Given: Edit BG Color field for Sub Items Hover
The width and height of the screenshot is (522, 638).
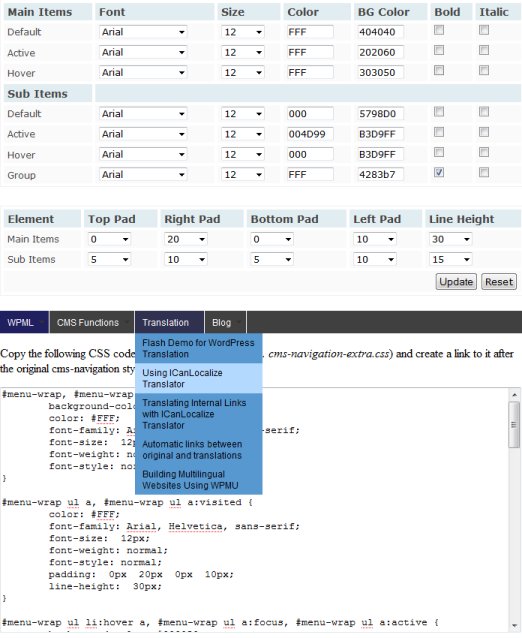Looking at the screenshot, I should 380,154.
